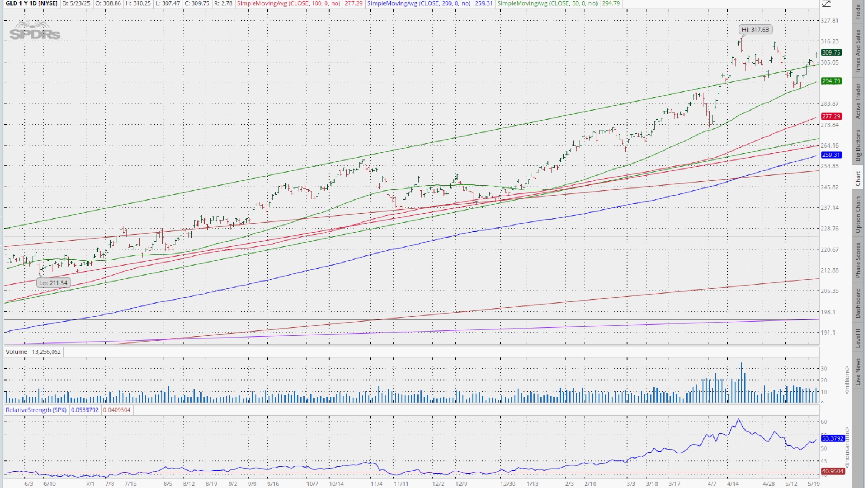
Task: Open the Active Trader tab
Action: [858, 101]
